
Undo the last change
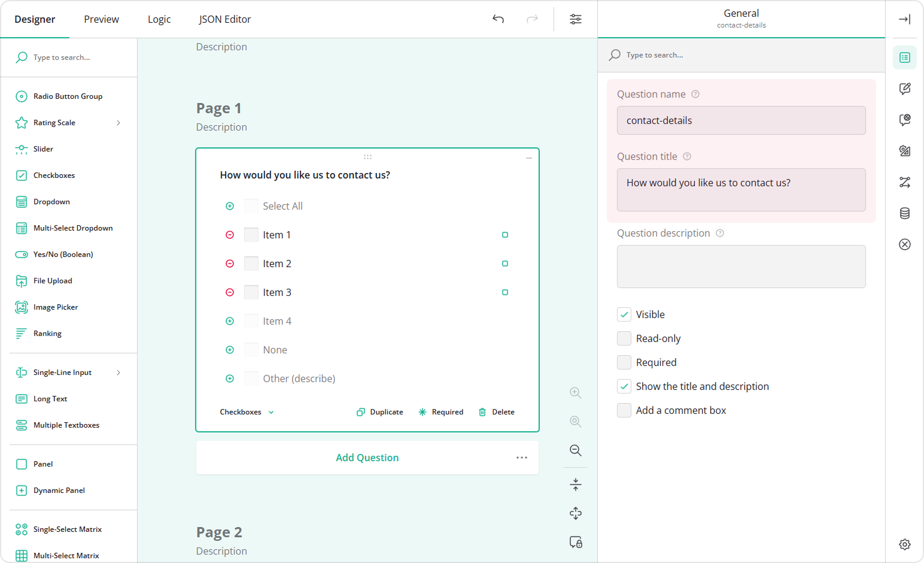pos(498,19)
